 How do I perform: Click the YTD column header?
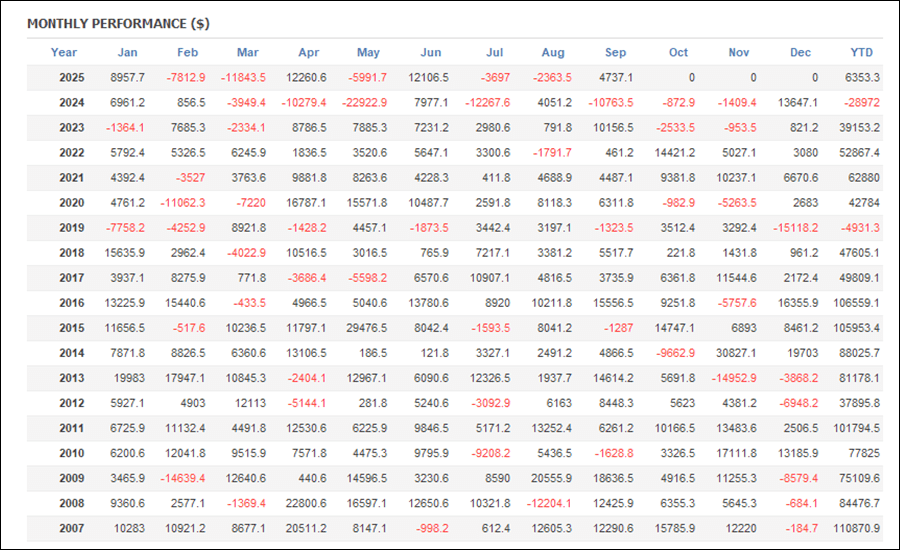click(861, 52)
